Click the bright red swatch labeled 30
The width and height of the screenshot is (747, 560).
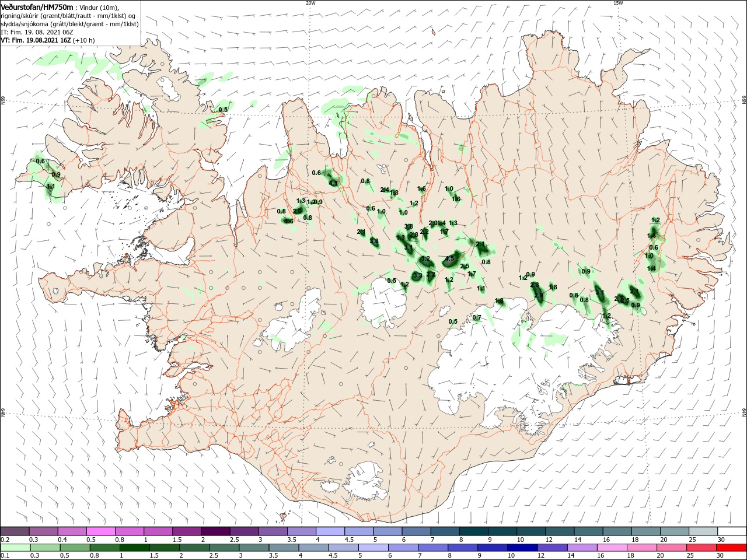click(x=731, y=548)
